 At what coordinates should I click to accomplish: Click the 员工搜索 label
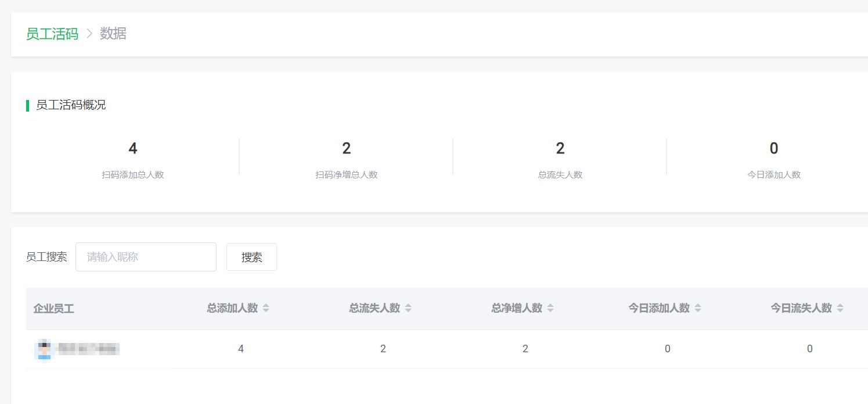46,257
